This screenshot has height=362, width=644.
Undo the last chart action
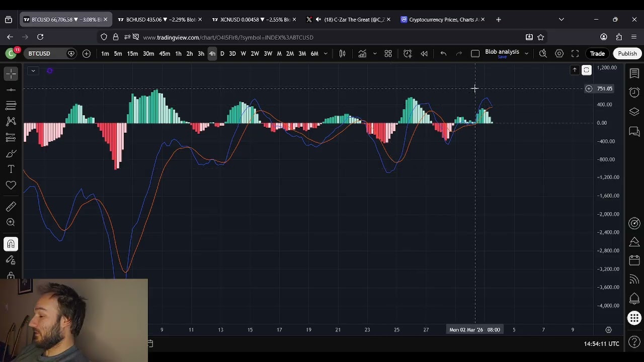(x=443, y=53)
